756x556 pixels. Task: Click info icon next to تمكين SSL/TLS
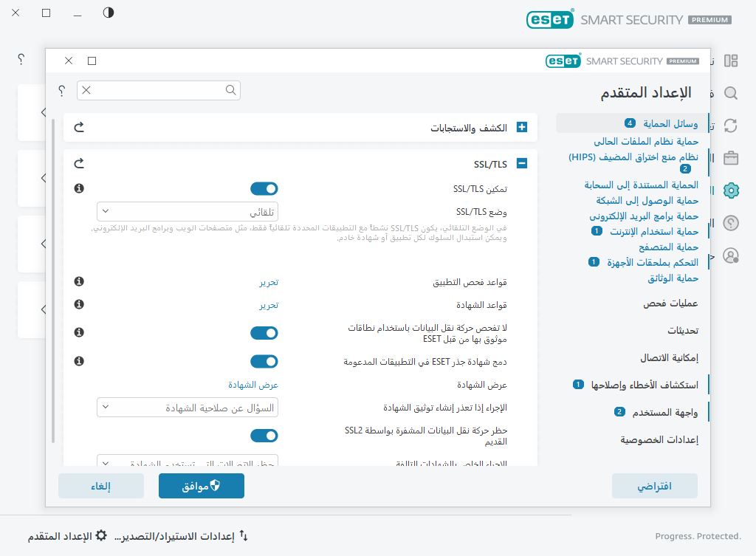click(x=80, y=189)
